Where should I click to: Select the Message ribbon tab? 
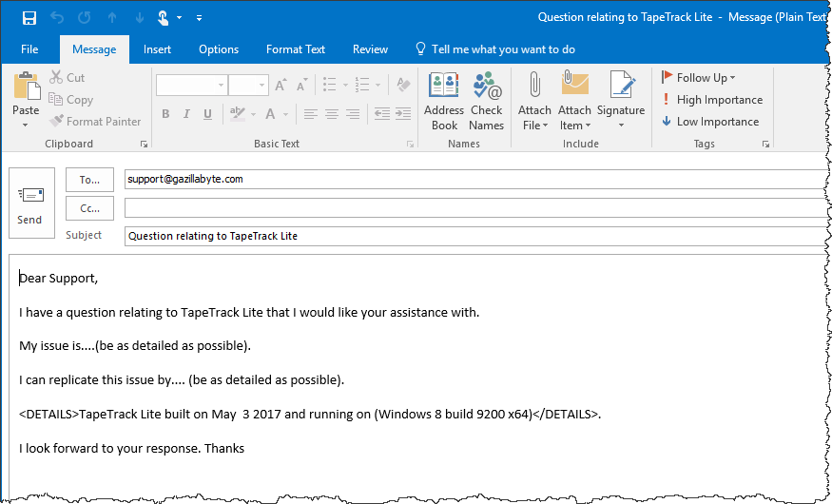pos(94,49)
